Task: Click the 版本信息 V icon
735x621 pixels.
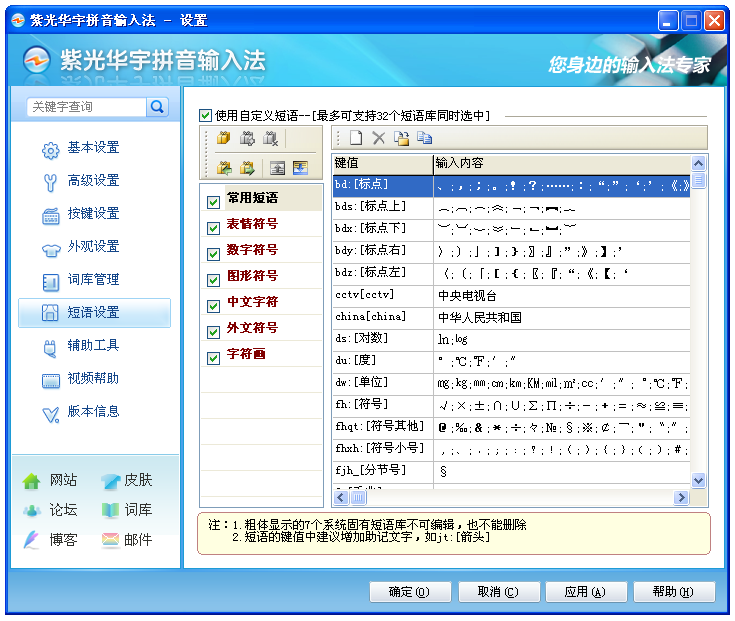Action: coord(51,414)
